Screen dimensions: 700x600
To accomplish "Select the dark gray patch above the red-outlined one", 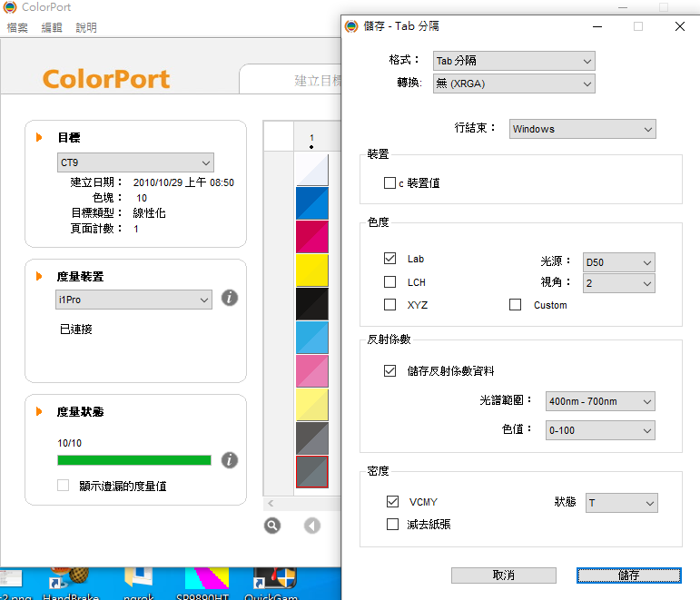I will [x=312, y=438].
